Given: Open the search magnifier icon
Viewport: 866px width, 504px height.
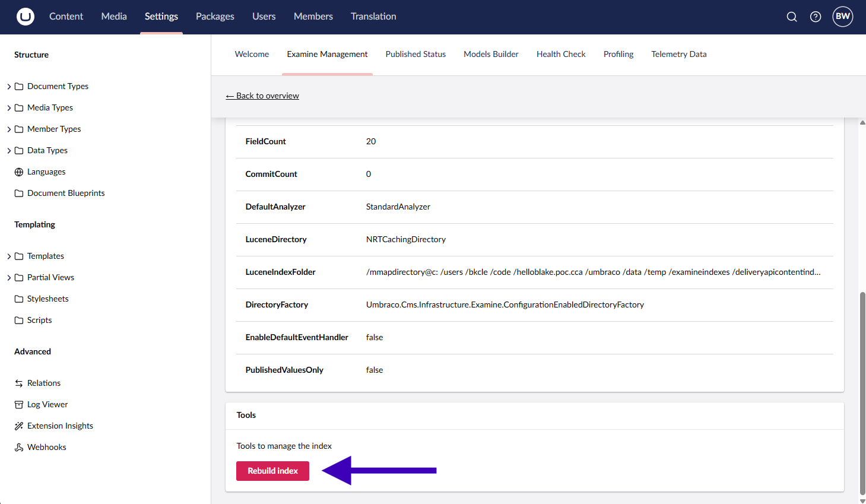Looking at the screenshot, I should click(x=792, y=17).
